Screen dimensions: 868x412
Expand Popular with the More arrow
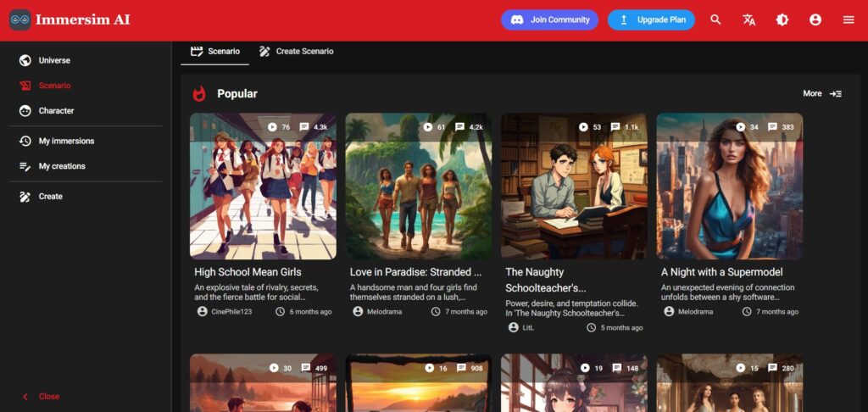point(822,93)
